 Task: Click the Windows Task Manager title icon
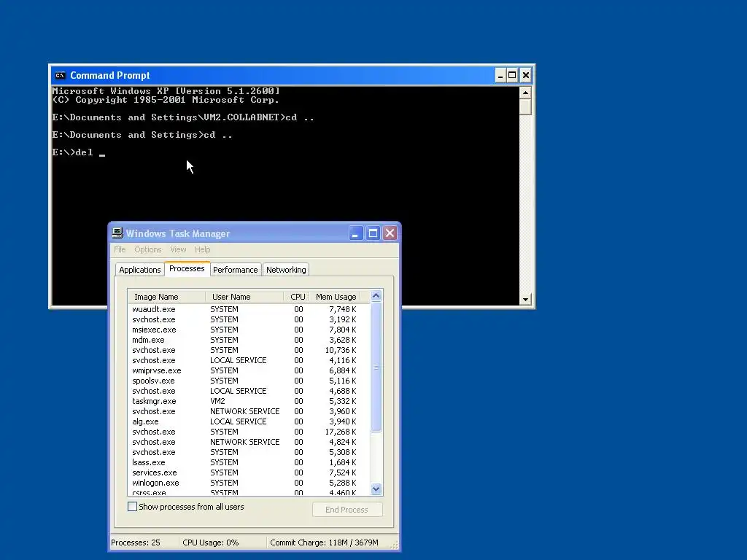coord(117,233)
